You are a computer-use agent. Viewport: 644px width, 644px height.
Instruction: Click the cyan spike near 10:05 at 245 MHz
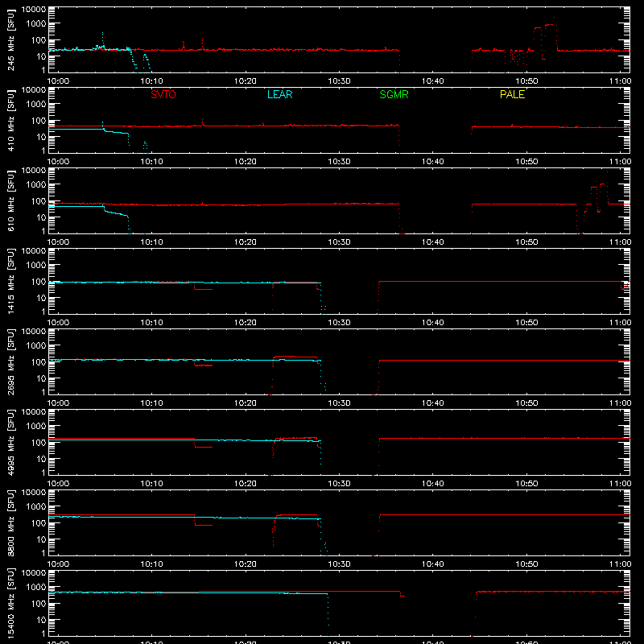[103, 38]
